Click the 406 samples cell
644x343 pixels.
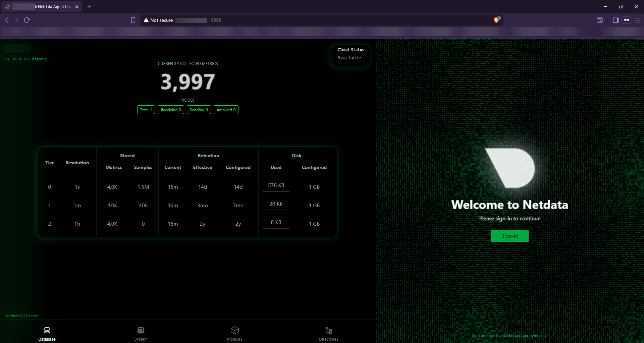point(143,205)
